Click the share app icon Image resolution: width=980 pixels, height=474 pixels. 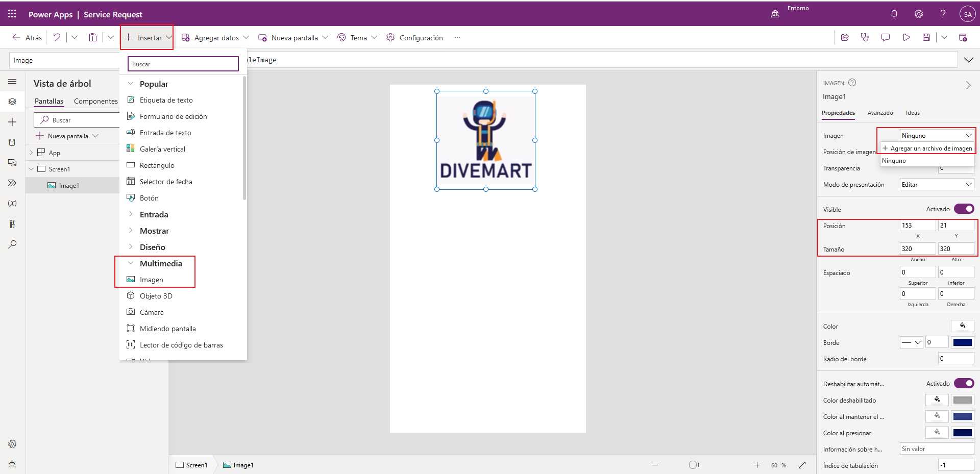(845, 37)
